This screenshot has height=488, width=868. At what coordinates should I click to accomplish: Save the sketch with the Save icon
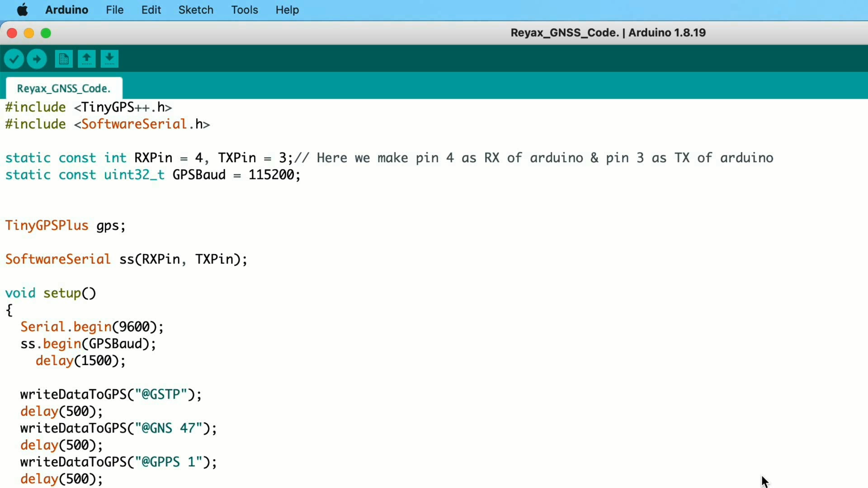109,59
